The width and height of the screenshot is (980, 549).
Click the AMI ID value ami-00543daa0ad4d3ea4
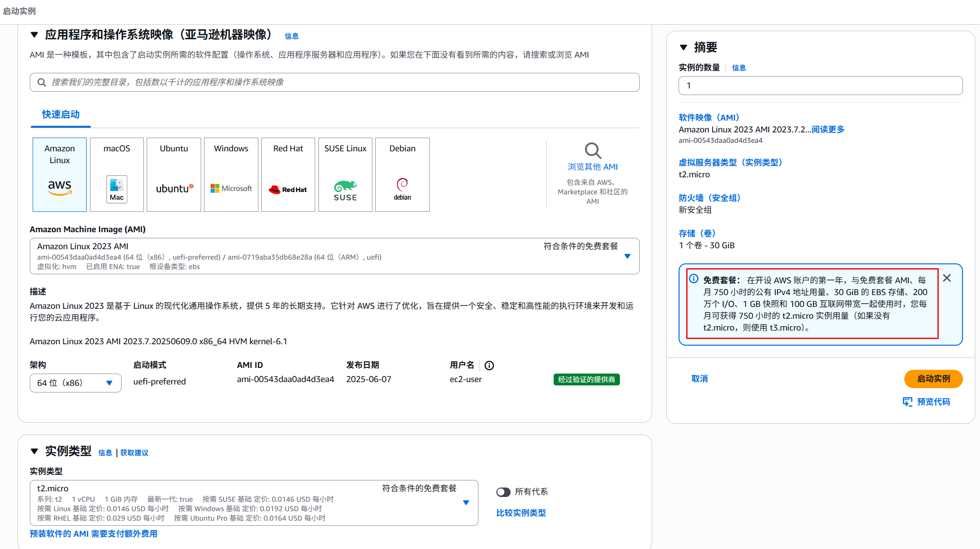tap(285, 379)
